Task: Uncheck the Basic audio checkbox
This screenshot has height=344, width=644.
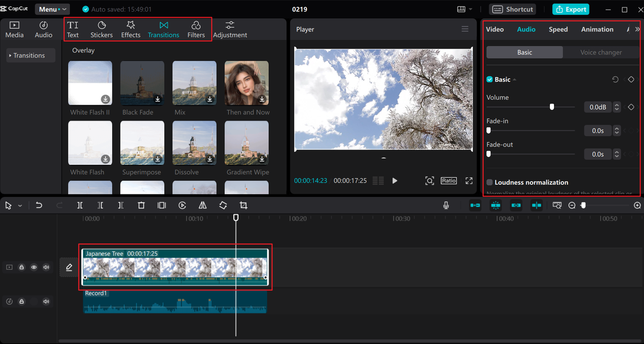Action: pyautogui.click(x=490, y=80)
